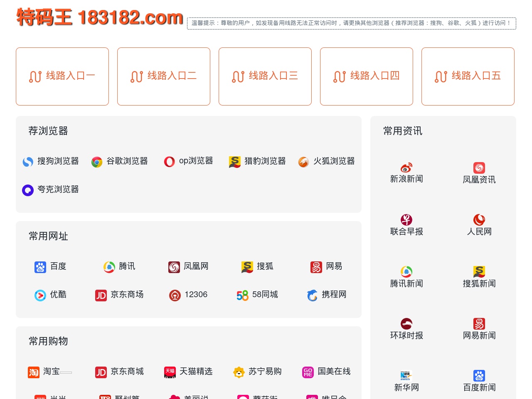Click the icon above 环球时报
Viewport: 532px width, 399px height.
pos(406,323)
